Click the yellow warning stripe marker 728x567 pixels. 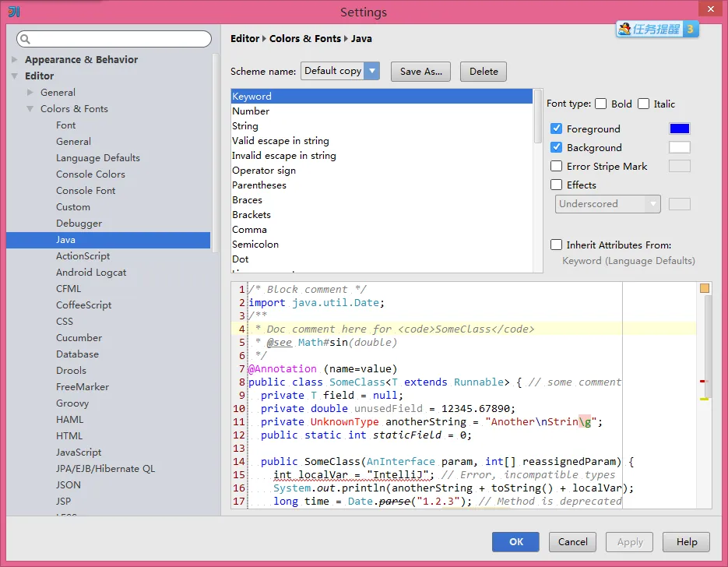pyautogui.click(x=704, y=399)
